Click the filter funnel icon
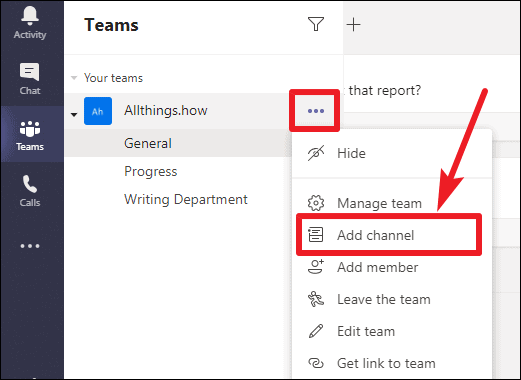Screen dimensions: 521x380 316,24
